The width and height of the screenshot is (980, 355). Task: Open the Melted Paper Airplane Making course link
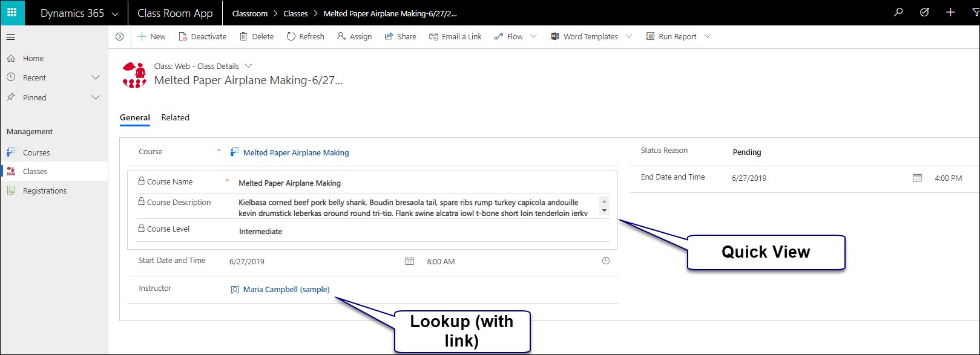[x=295, y=153]
